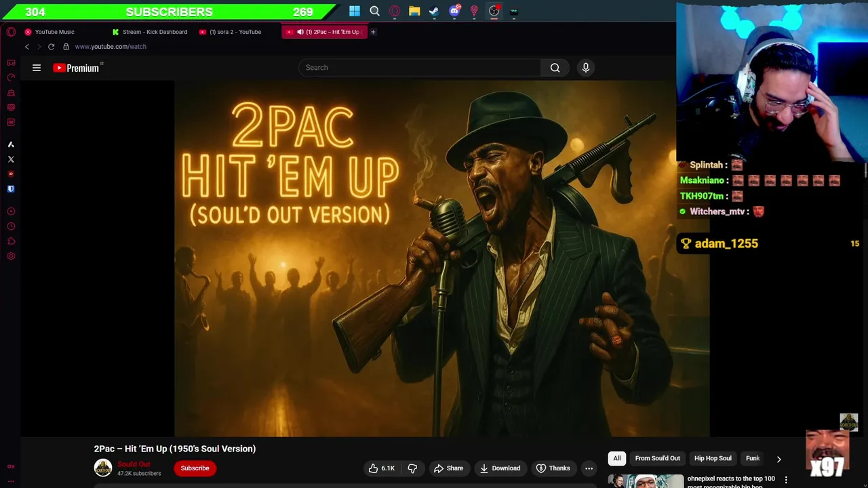Click the chat username Witchers_mtv
868x488 pixels.
point(717,211)
